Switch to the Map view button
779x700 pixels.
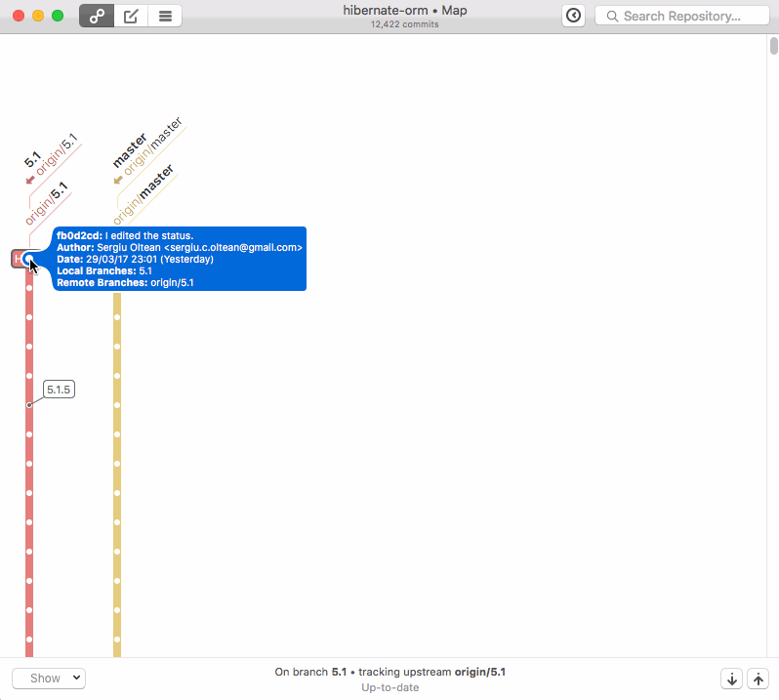coord(96,16)
